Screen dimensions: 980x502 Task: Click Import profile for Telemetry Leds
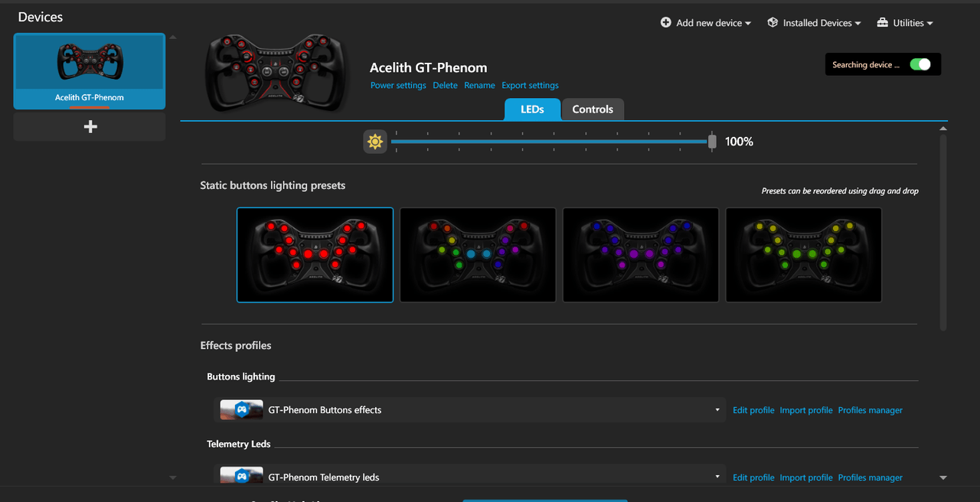point(806,478)
